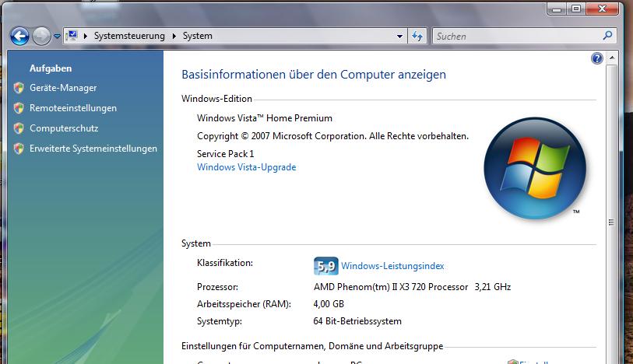
Task: Minimize the System window
Action: click(x=557, y=9)
